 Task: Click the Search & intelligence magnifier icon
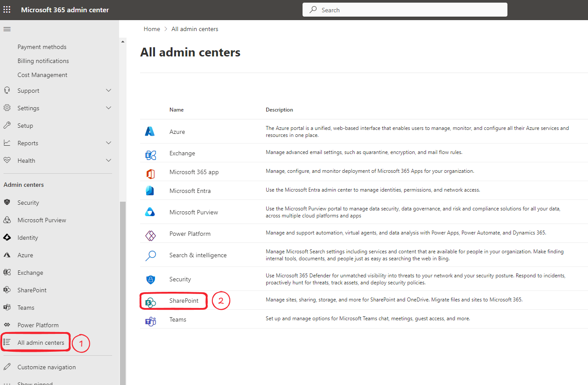pos(150,255)
